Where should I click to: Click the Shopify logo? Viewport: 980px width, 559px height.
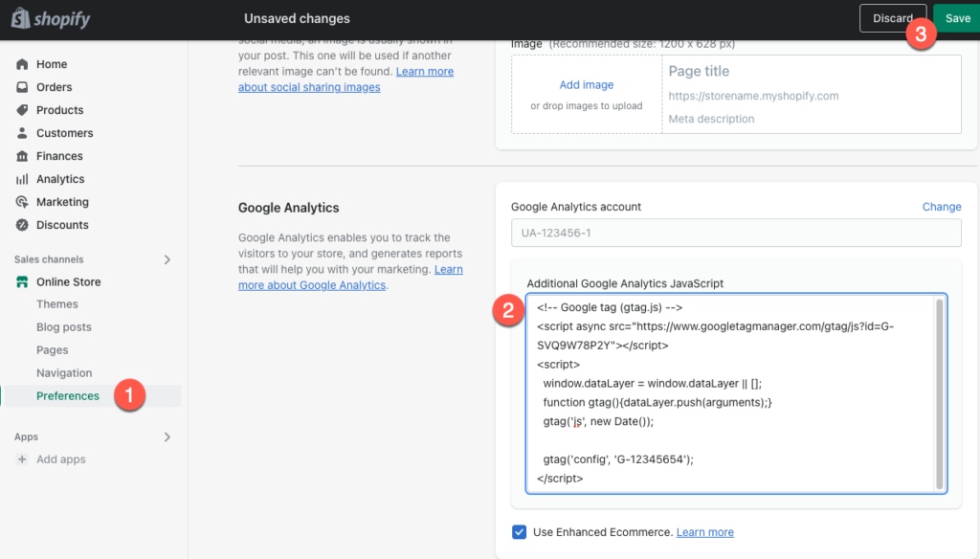(x=51, y=19)
